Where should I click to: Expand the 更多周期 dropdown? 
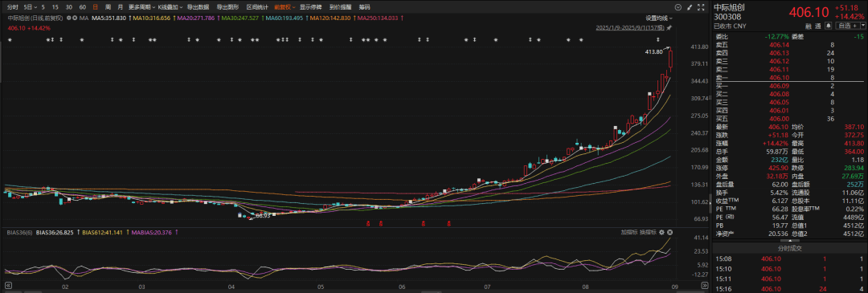[x=141, y=7]
